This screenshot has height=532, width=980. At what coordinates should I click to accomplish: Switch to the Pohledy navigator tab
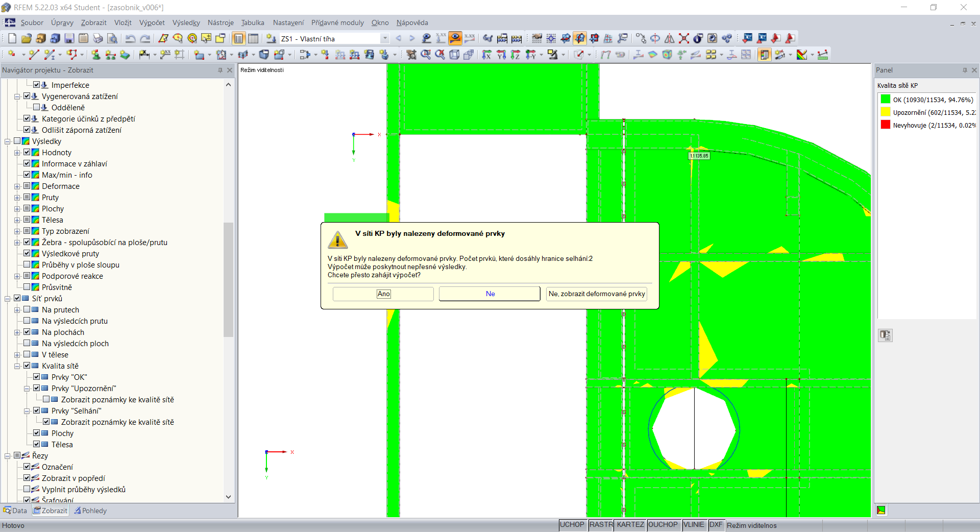[90, 511]
